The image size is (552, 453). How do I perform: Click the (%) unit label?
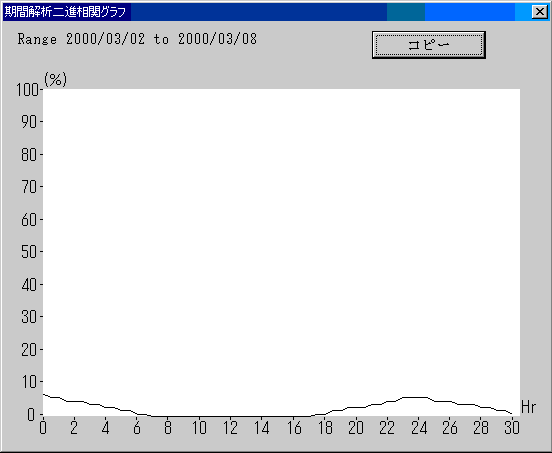(55, 80)
